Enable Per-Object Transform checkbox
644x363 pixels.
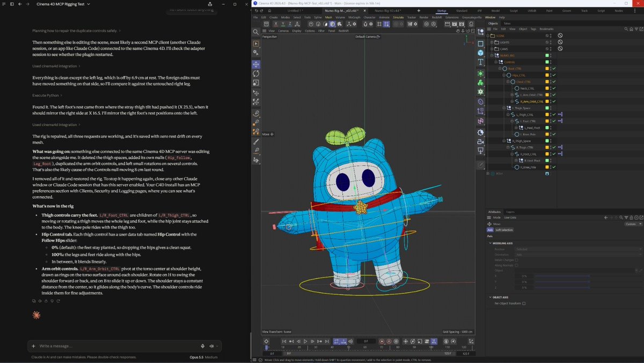click(524, 303)
